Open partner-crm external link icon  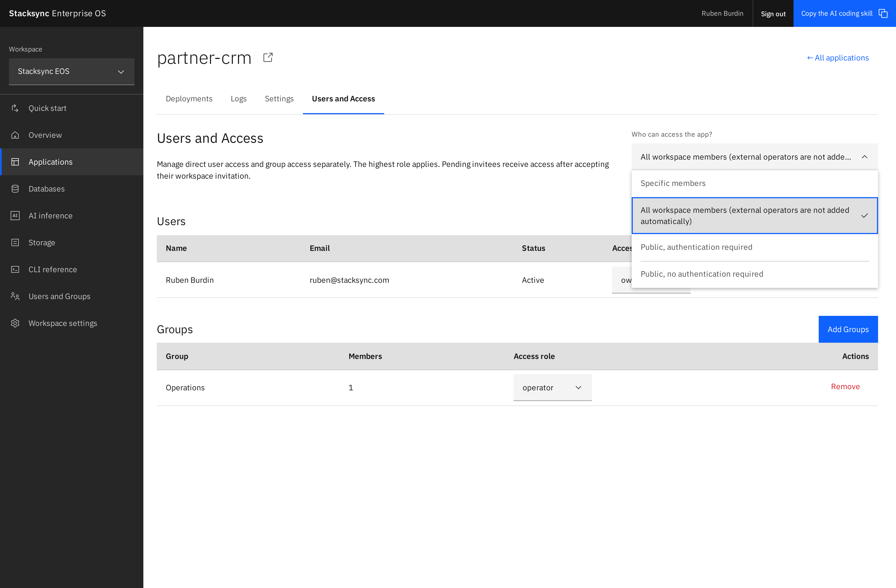pyautogui.click(x=268, y=58)
